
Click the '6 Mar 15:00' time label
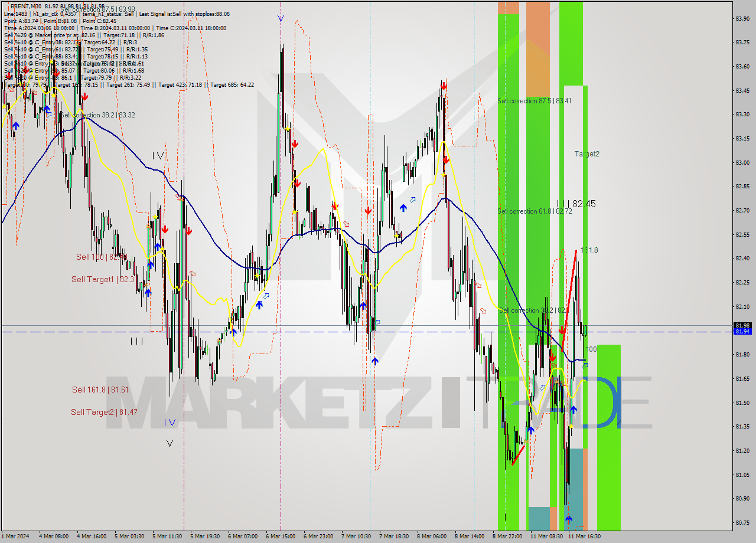point(281,537)
